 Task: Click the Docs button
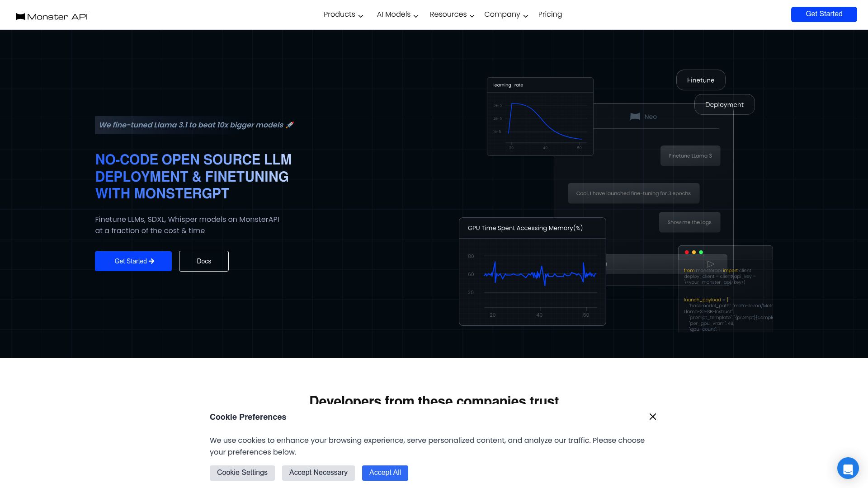coord(203,261)
